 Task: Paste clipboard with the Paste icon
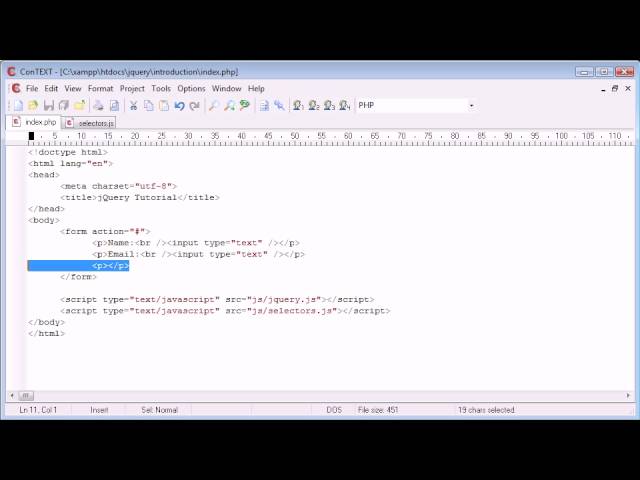pyautogui.click(x=164, y=106)
